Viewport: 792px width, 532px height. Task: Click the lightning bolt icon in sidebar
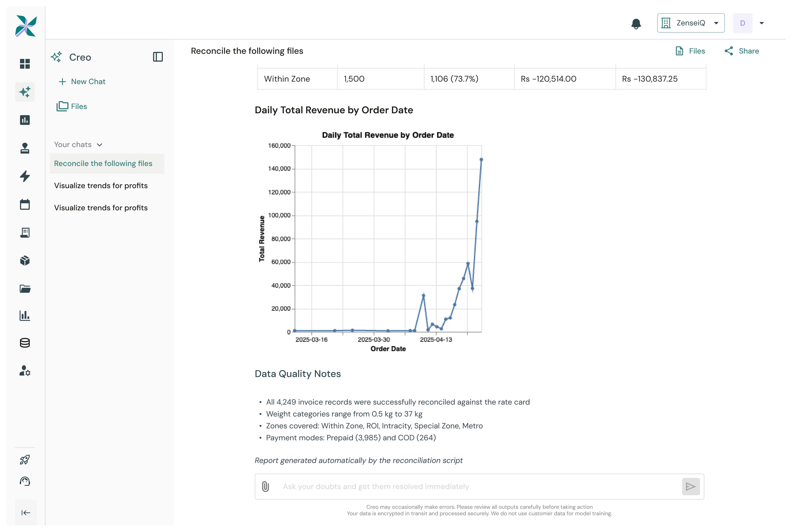[x=25, y=176]
